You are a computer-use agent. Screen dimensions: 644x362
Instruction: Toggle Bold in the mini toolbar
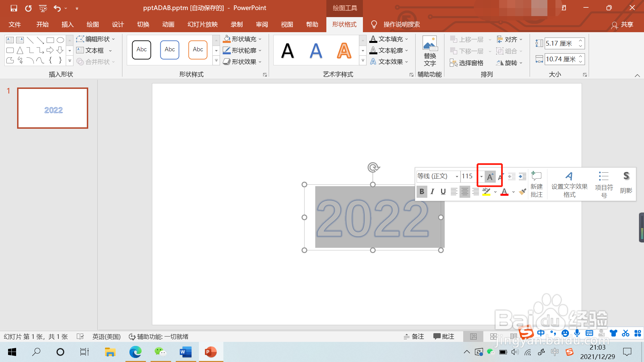tap(422, 192)
